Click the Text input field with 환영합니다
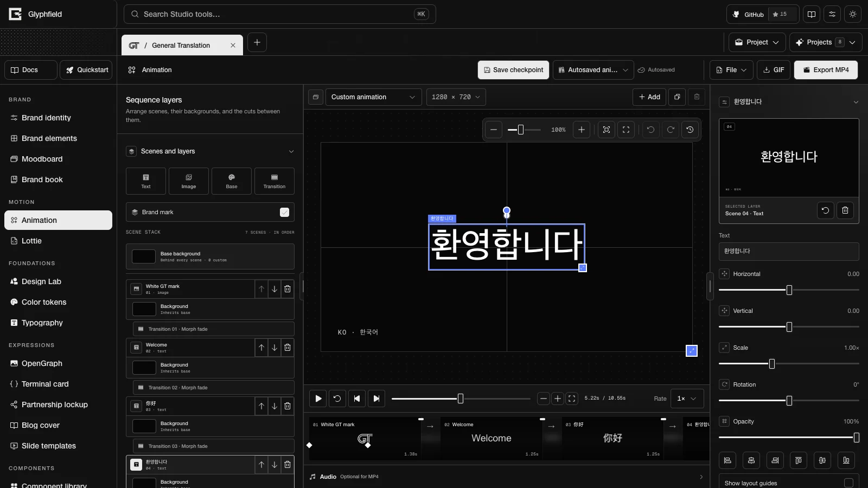This screenshot has width=868, height=488. [x=789, y=251]
